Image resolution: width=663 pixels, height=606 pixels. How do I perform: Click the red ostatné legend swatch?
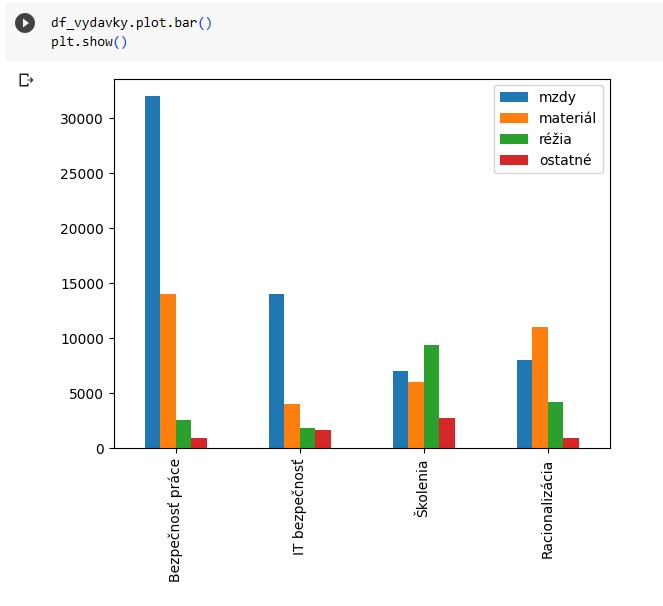coord(514,160)
